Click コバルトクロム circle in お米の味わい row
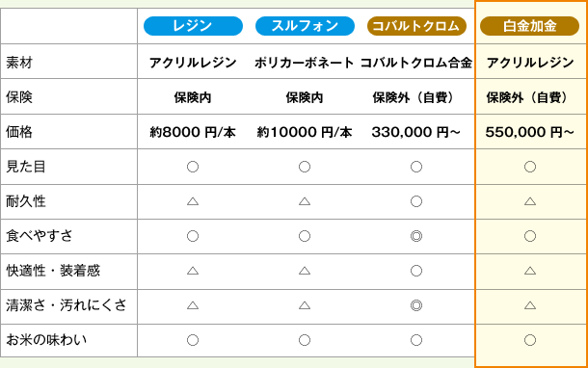 click(416, 340)
